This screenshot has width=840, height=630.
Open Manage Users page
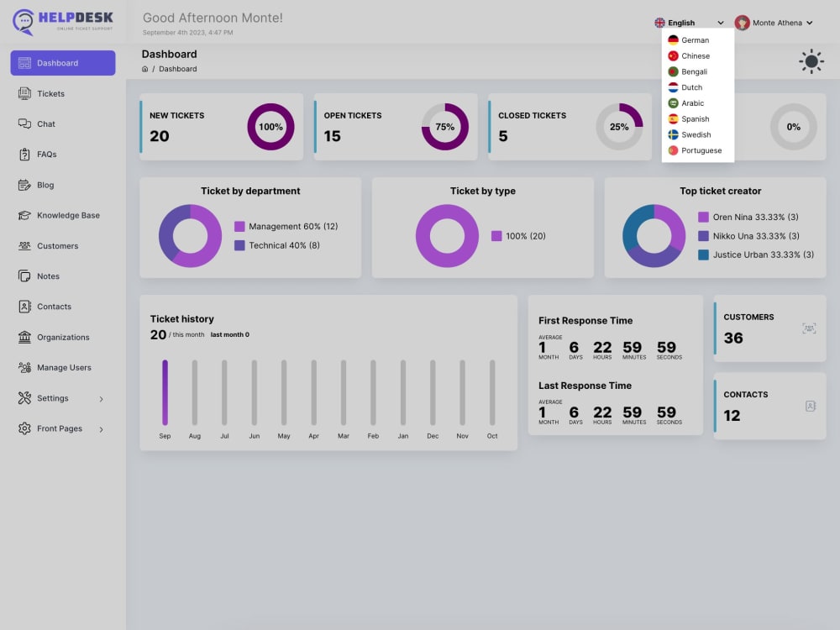point(63,368)
